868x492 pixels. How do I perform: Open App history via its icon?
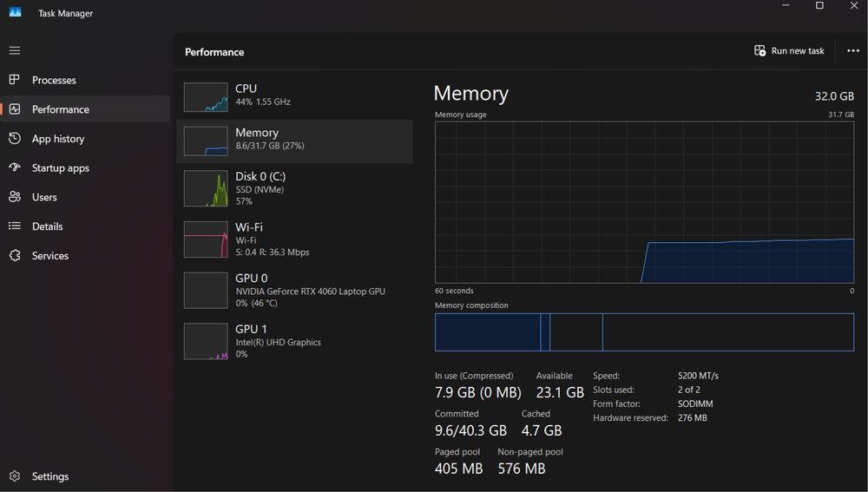tap(15, 139)
